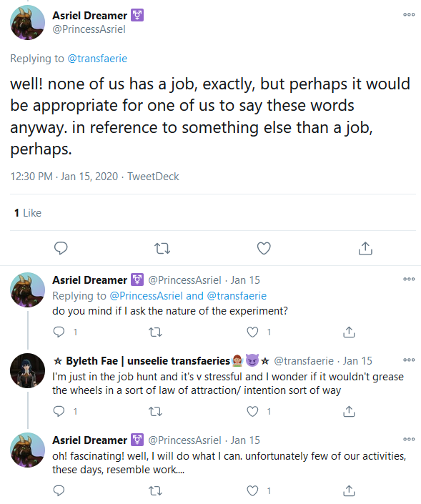Reply to the main tweet

(x=61, y=248)
